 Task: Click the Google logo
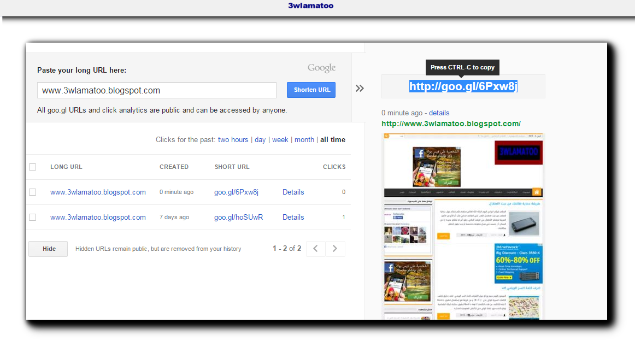click(321, 68)
